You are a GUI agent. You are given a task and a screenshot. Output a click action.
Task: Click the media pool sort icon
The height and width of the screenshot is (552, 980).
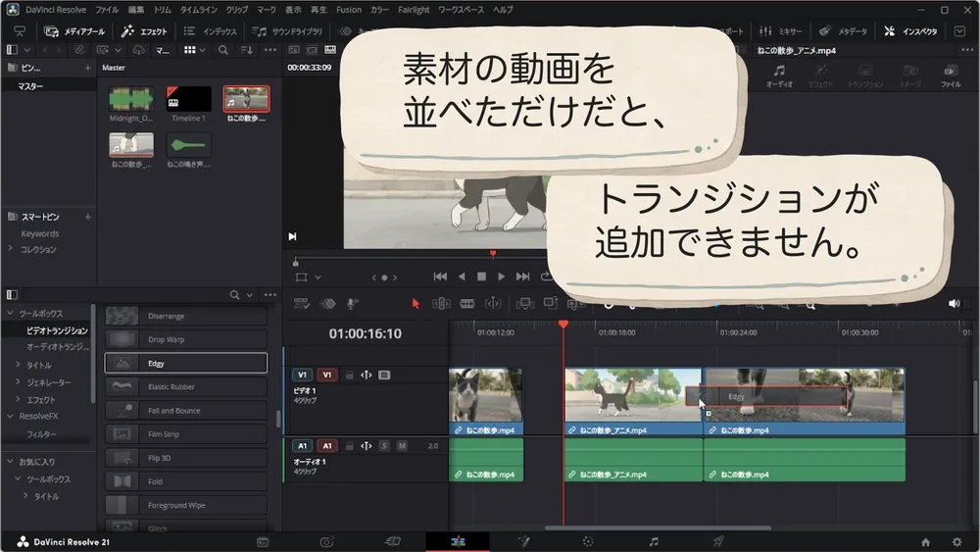point(247,50)
